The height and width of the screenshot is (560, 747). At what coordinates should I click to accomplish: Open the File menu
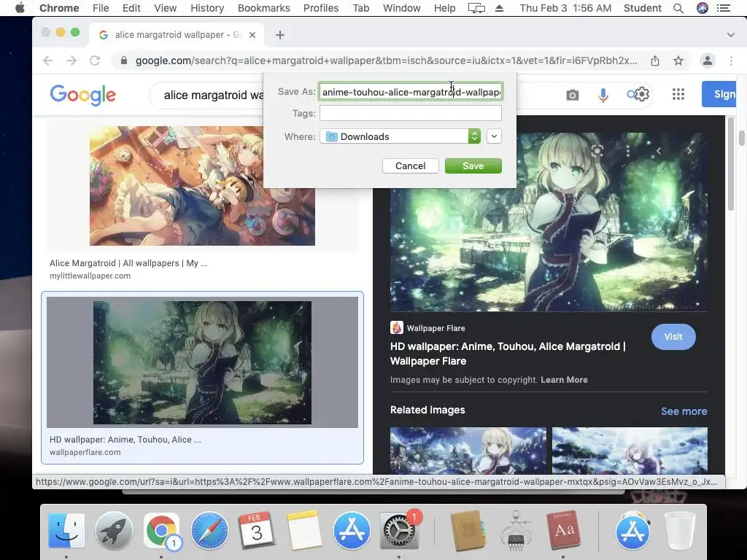click(x=101, y=8)
